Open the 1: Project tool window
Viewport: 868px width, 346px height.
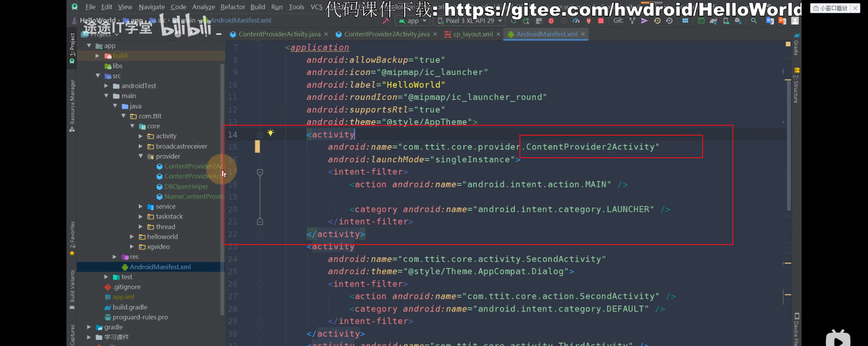tap(72, 47)
